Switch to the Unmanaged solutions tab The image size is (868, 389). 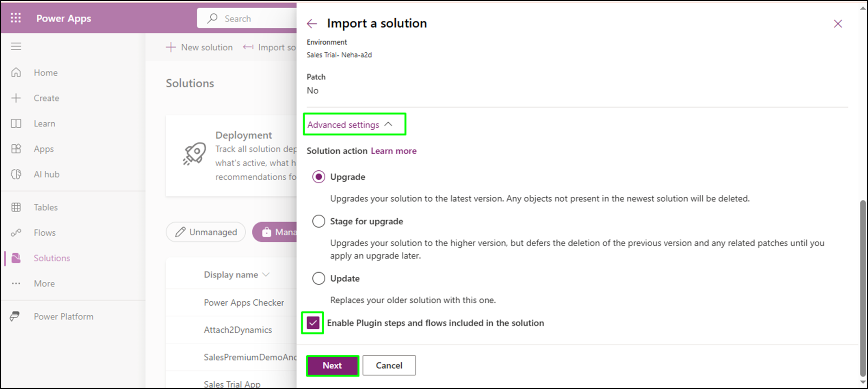[206, 232]
